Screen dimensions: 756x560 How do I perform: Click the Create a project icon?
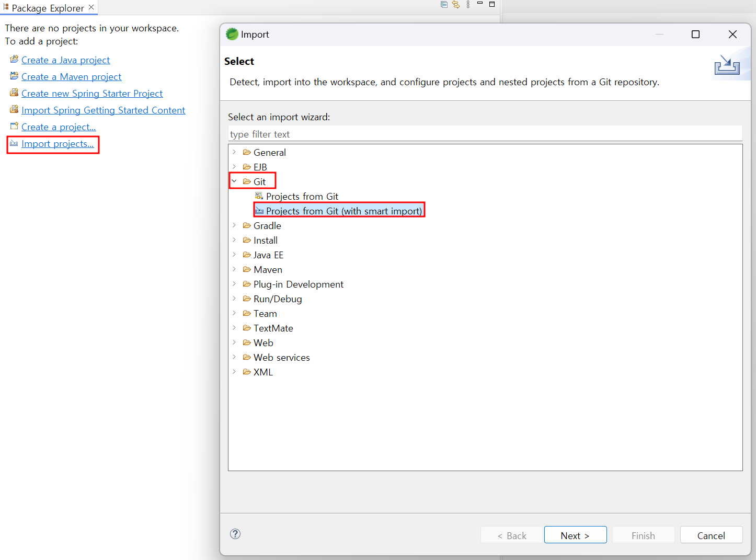click(x=14, y=126)
